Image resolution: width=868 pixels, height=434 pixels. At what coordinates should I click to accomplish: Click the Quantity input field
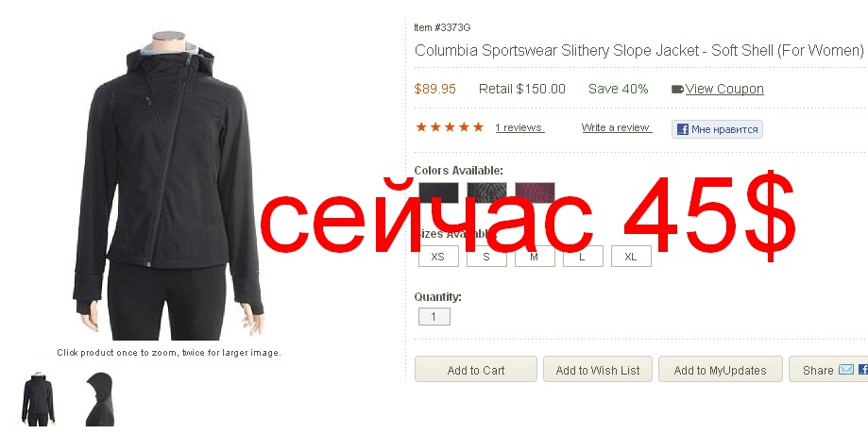434,317
